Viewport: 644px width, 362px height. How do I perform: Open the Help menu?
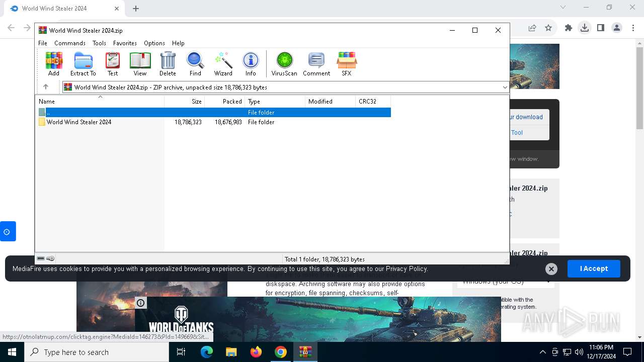(x=178, y=43)
